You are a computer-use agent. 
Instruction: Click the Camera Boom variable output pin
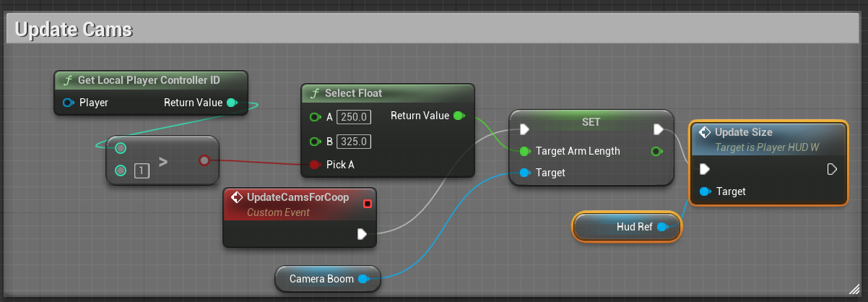click(x=364, y=278)
